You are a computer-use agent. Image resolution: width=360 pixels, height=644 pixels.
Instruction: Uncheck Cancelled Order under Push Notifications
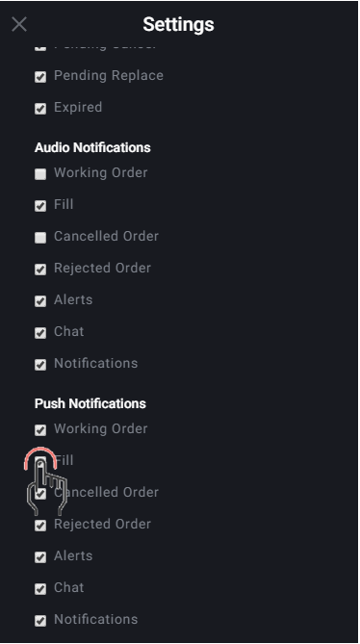pos(40,493)
